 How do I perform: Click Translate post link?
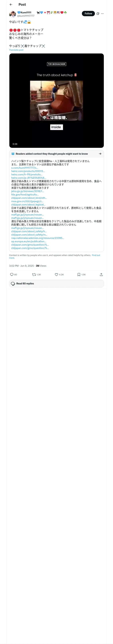[x=16, y=50]
